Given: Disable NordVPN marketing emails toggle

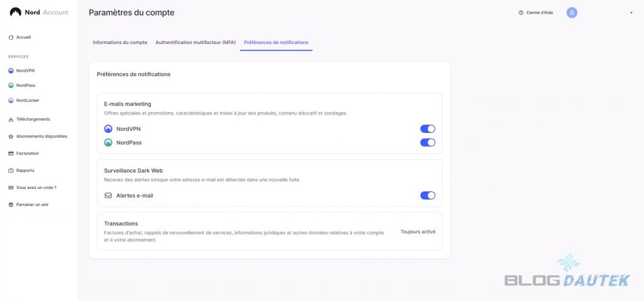Looking at the screenshot, I should (428, 128).
